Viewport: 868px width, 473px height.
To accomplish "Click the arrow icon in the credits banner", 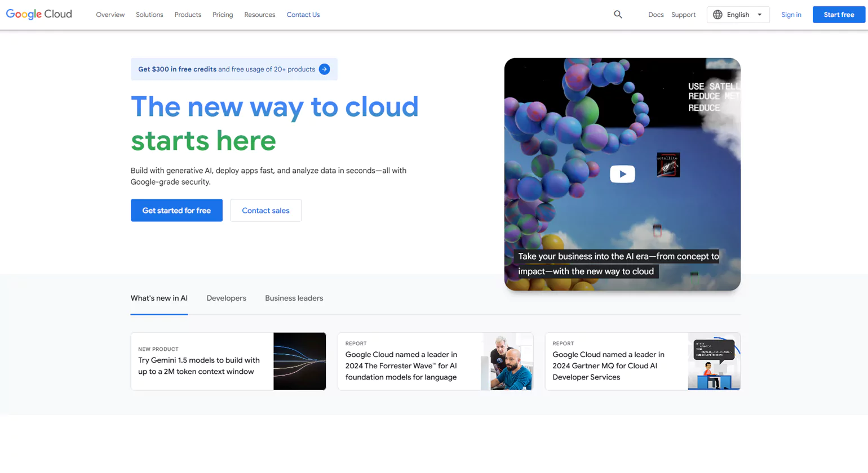I will coord(324,69).
